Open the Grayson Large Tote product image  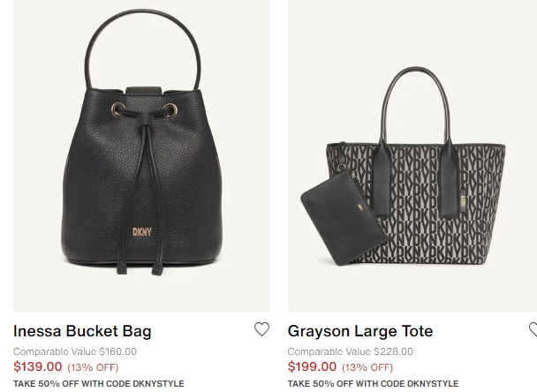(x=412, y=155)
